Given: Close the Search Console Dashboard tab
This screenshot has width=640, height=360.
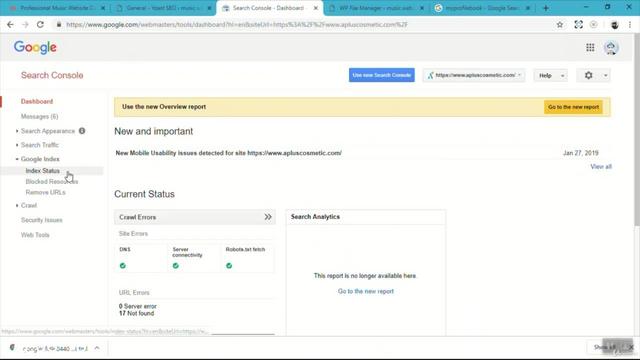Looking at the screenshot, I should tap(316, 8).
